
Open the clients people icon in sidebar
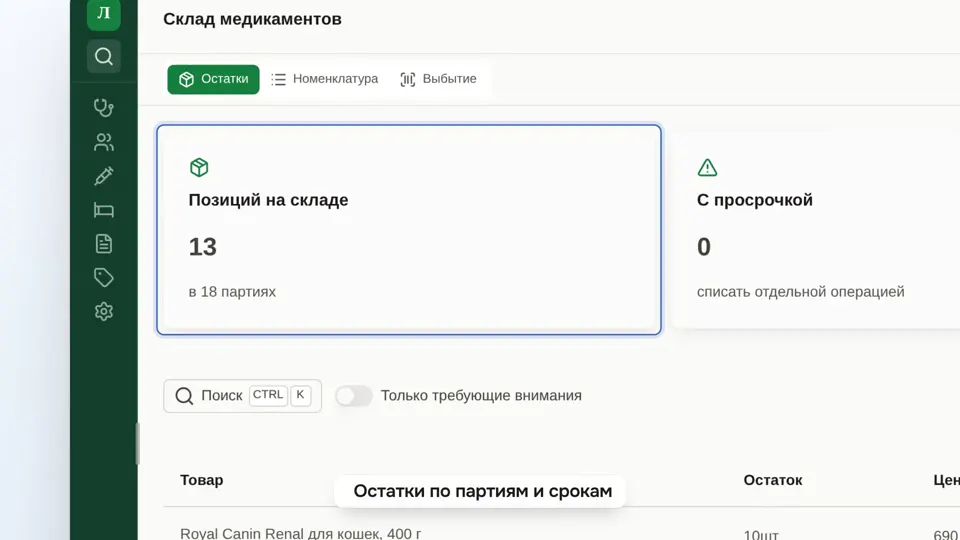click(103, 142)
